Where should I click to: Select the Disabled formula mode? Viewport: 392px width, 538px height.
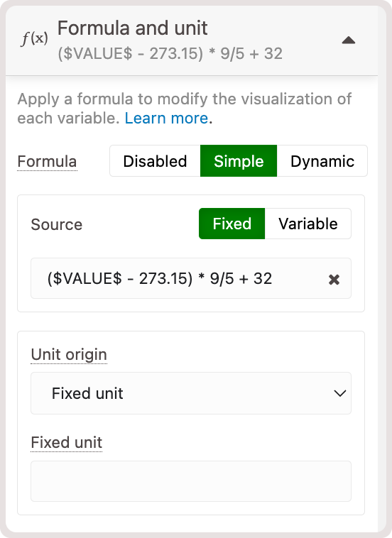tap(155, 161)
